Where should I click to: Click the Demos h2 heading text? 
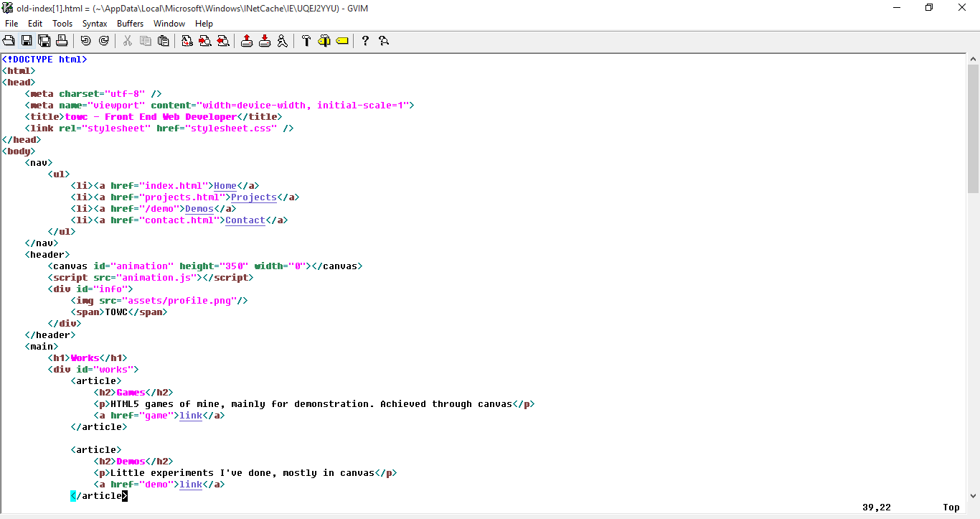[x=131, y=461]
